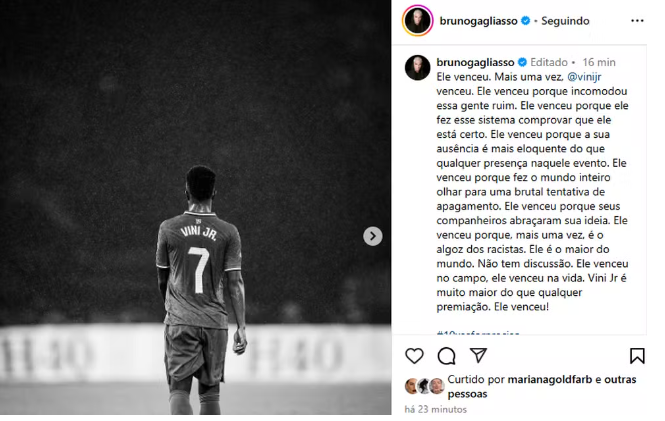Click the Vini Jr. photo
665x421 pixels.
pos(196,207)
